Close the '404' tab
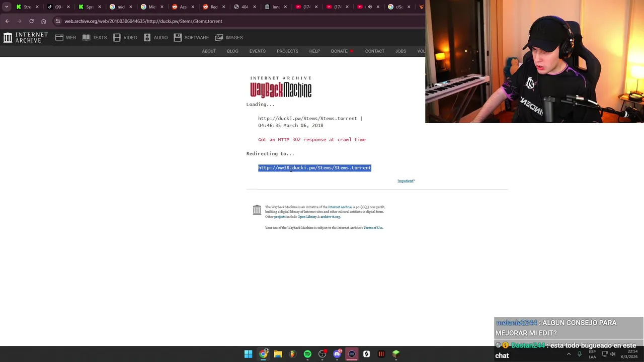 [x=255, y=7]
